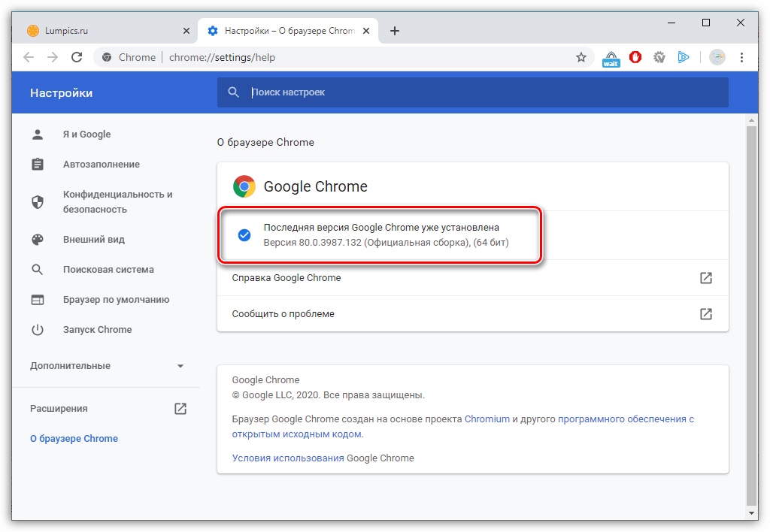Viewport: 770px width, 532px height.
Task: Click the Последняя версия Google Chrome уже установлена text
Action: 381,227
